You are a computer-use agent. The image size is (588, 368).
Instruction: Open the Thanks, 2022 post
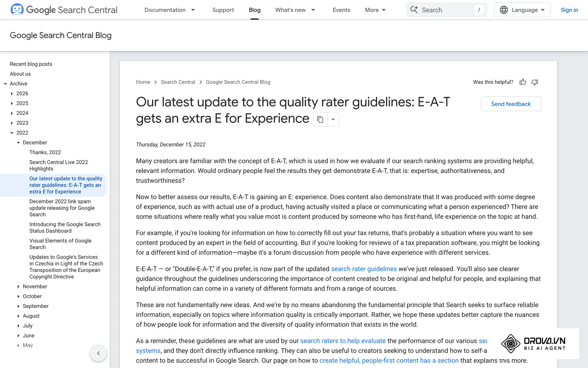(45, 152)
